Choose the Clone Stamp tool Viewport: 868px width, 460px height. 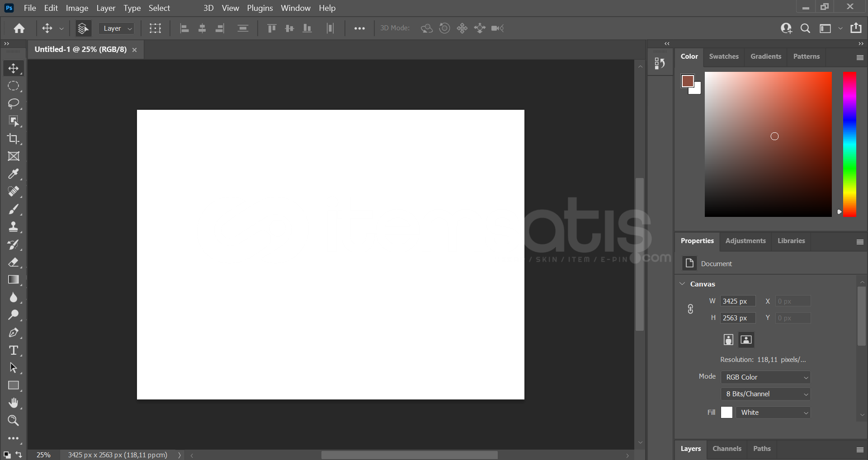point(13,227)
